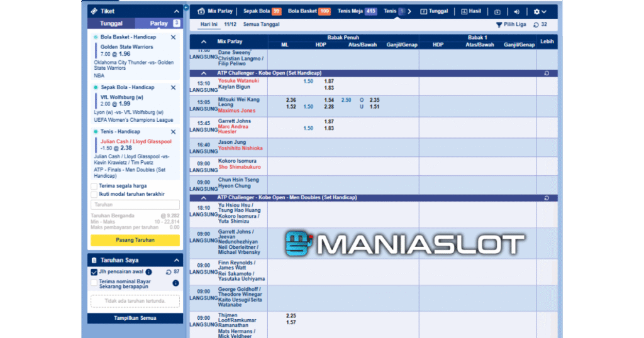Refresh Kobe Open Men Doubles league

(547, 198)
